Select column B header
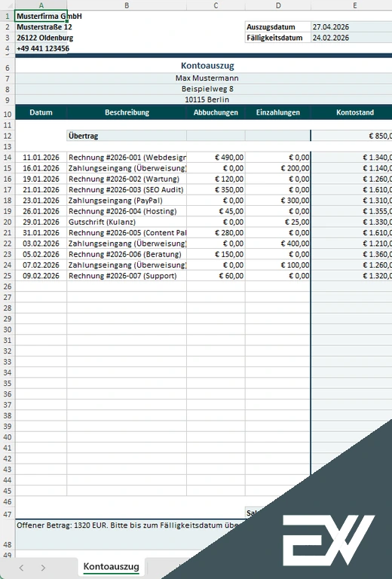This screenshot has width=392, height=579. 127,5
